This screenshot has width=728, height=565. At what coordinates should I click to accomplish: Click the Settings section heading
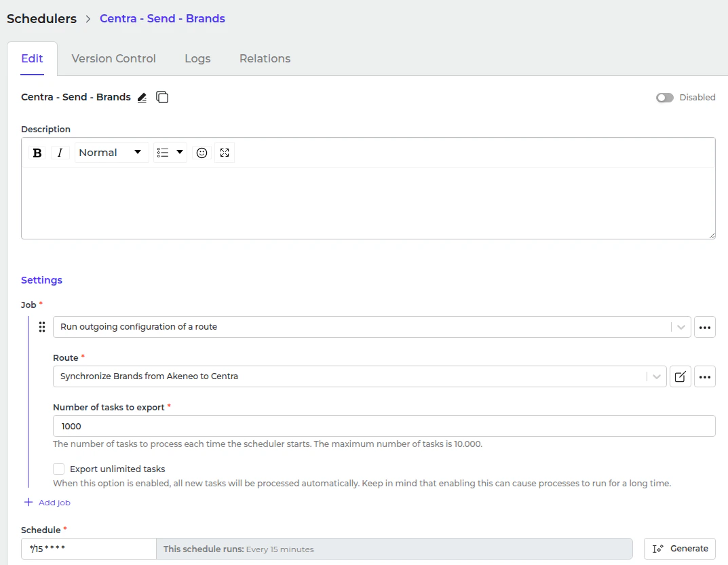point(42,280)
